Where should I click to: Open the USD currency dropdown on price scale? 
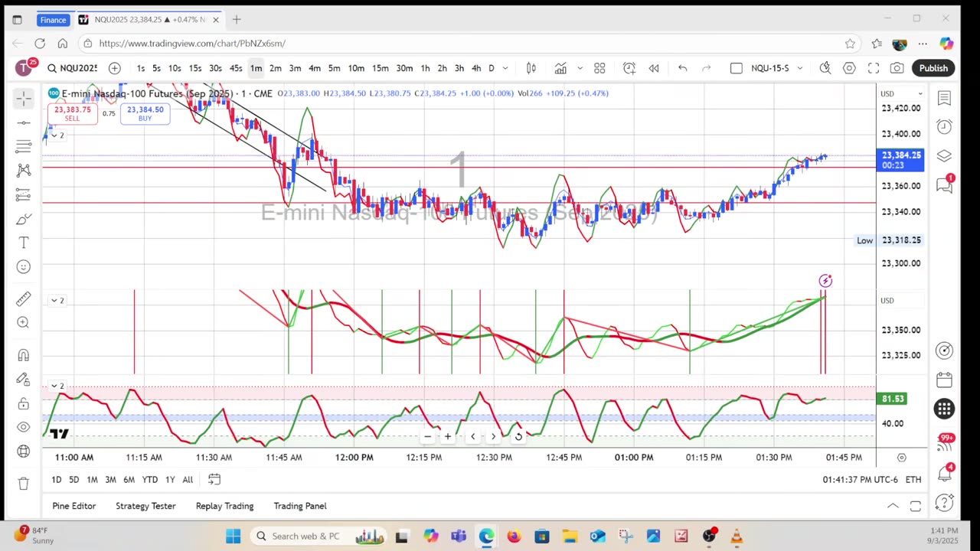(x=902, y=93)
